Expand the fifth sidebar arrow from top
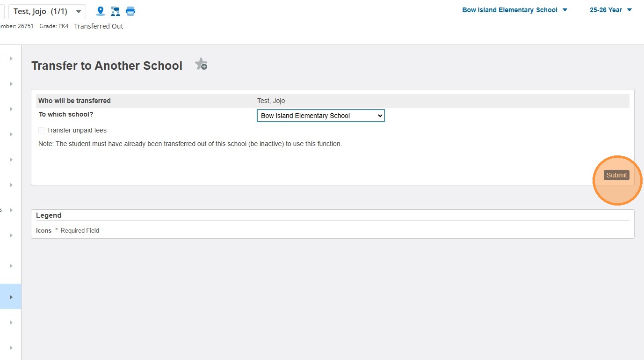The image size is (644, 360). [10, 160]
